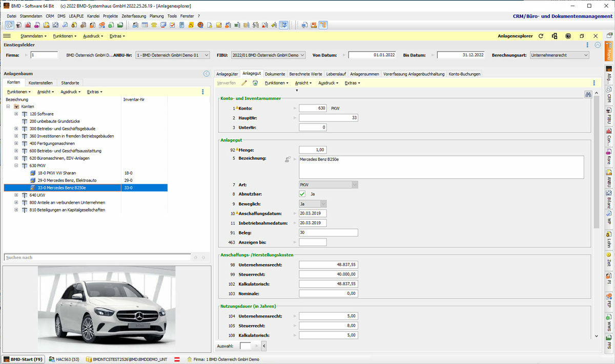Open the Berechnungsart dropdown
Viewport: 615px width, 364px height.
coord(585,55)
